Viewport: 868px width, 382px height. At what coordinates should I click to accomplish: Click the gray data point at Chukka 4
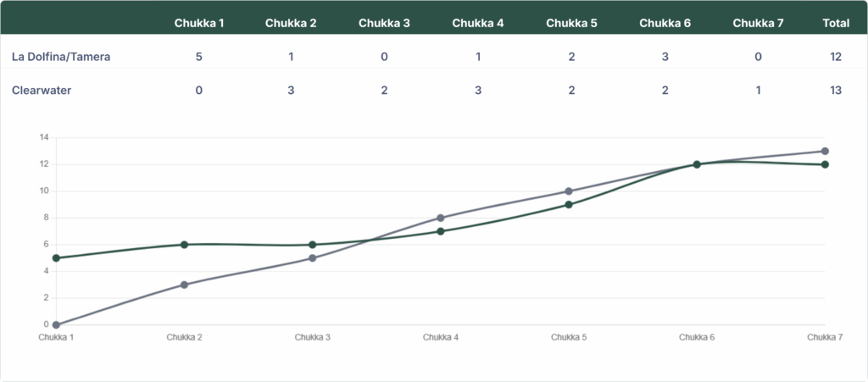441,218
